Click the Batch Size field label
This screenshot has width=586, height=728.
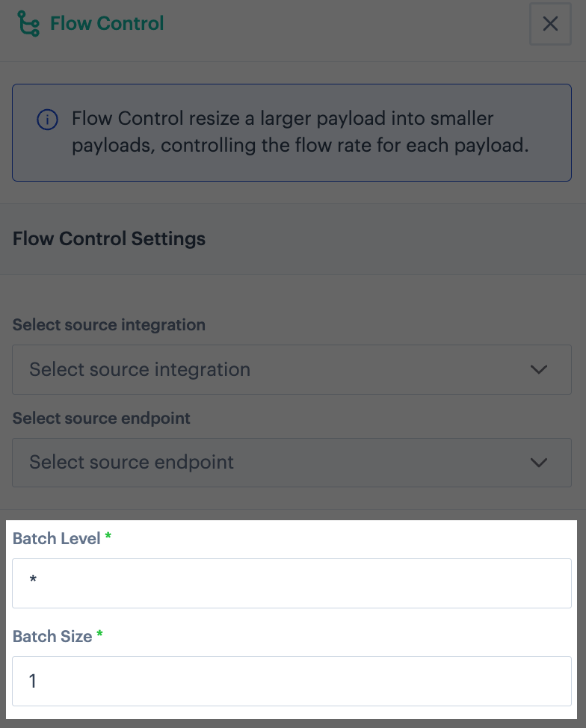[x=52, y=637]
